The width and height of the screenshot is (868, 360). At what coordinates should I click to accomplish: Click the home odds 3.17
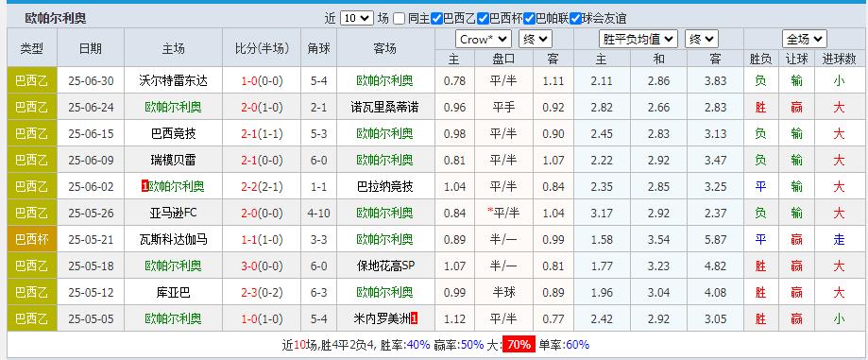tap(602, 213)
